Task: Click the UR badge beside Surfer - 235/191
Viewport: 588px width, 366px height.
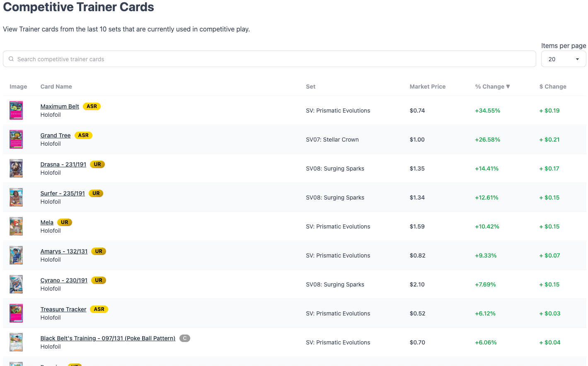Action: pyautogui.click(x=96, y=193)
